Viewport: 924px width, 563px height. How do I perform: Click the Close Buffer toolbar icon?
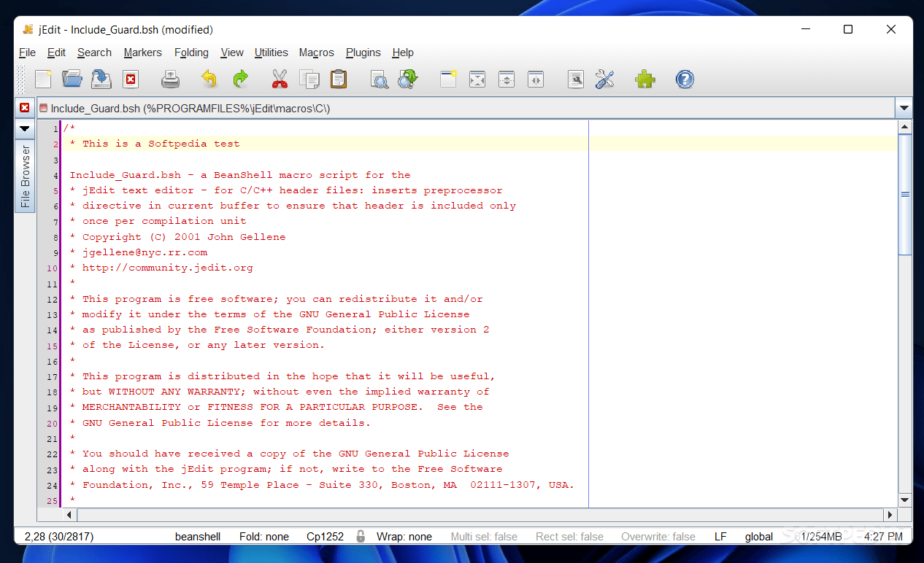(131, 79)
